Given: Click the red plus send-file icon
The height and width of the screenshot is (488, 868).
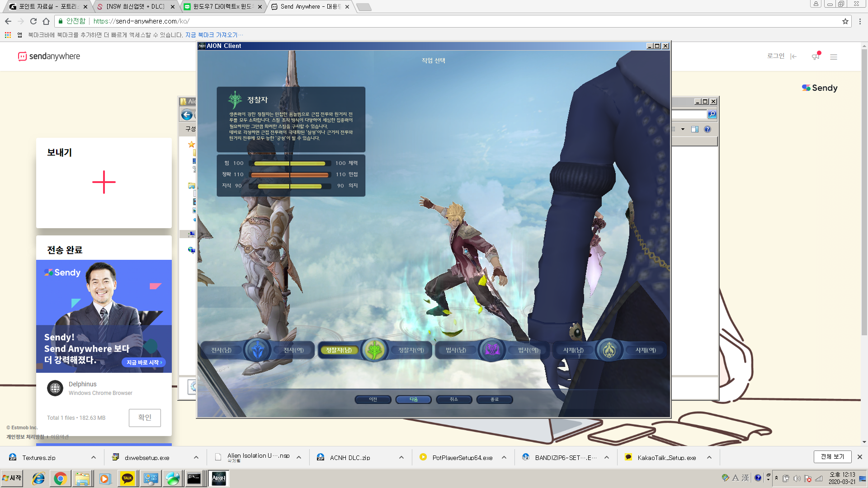Looking at the screenshot, I should pos(104,182).
